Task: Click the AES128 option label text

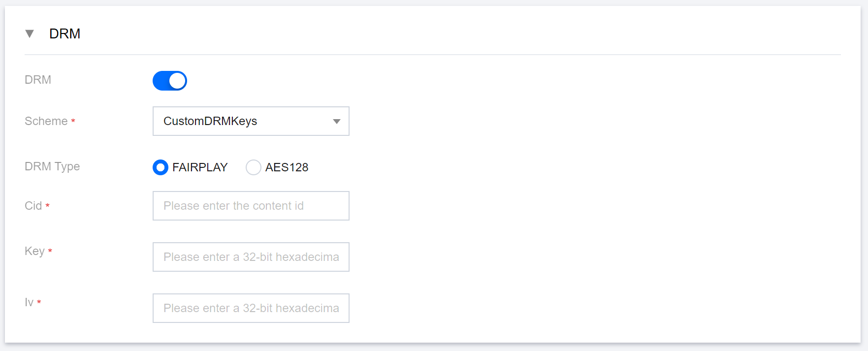Action: (x=287, y=167)
